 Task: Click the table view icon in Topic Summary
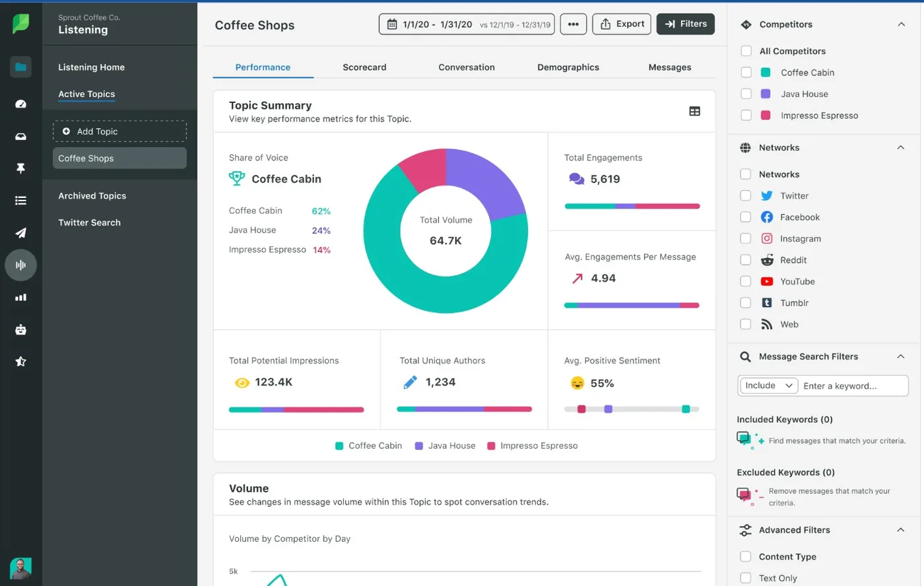[694, 112]
